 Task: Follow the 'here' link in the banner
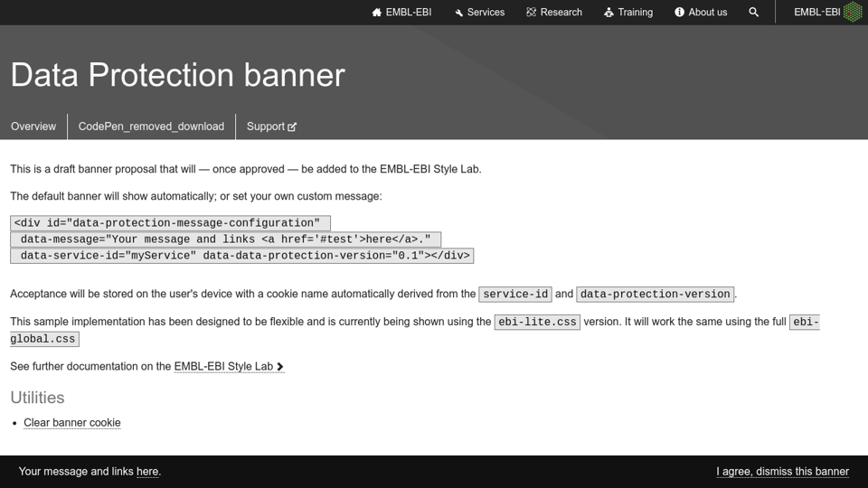(x=147, y=472)
